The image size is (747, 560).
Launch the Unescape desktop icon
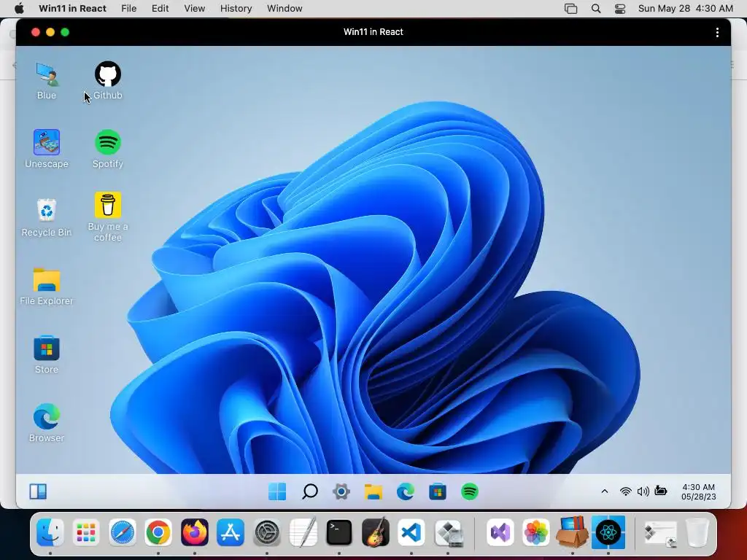pos(47,149)
